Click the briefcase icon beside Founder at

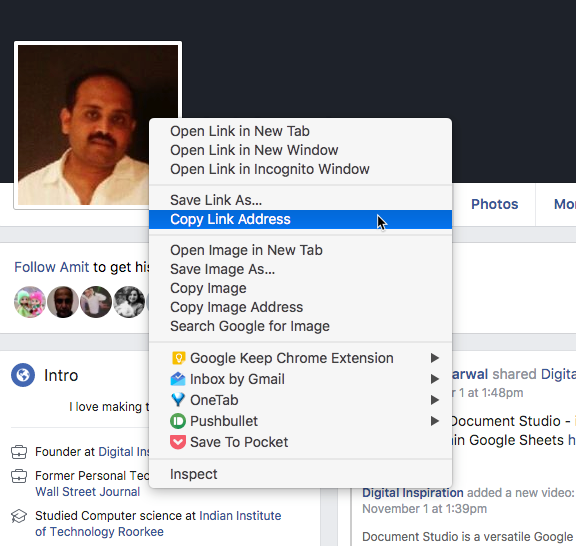19,452
